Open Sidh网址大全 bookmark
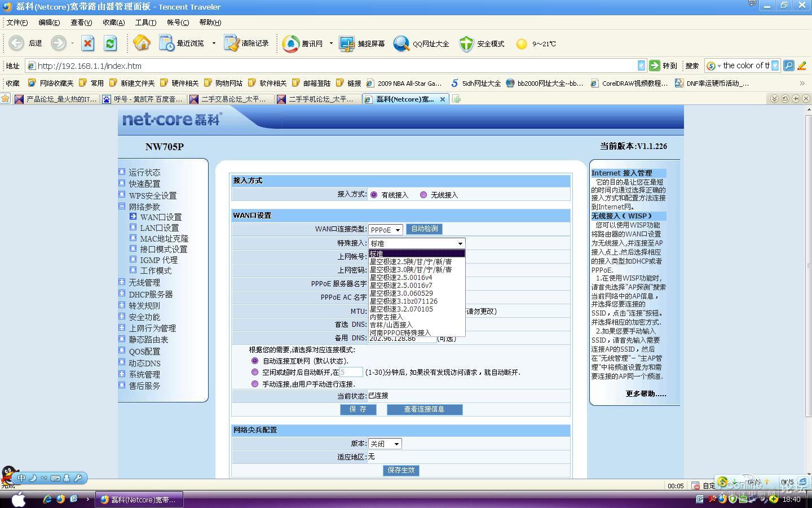The width and height of the screenshot is (812, 508). coord(476,83)
